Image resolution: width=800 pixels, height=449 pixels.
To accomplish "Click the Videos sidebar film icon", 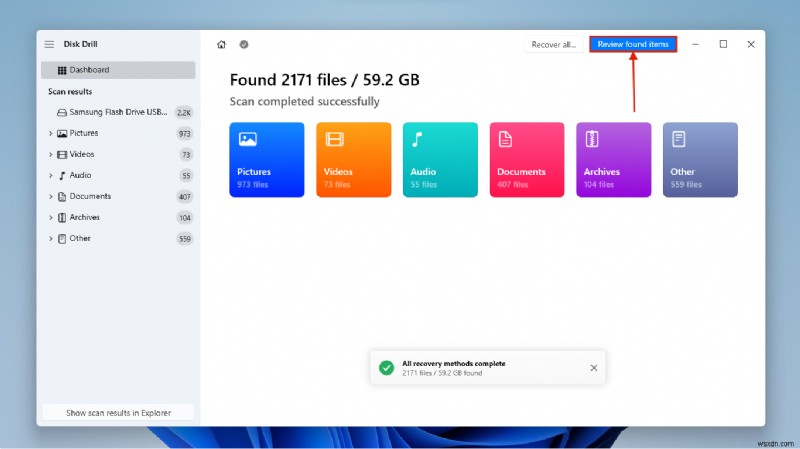I will click(62, 155).
